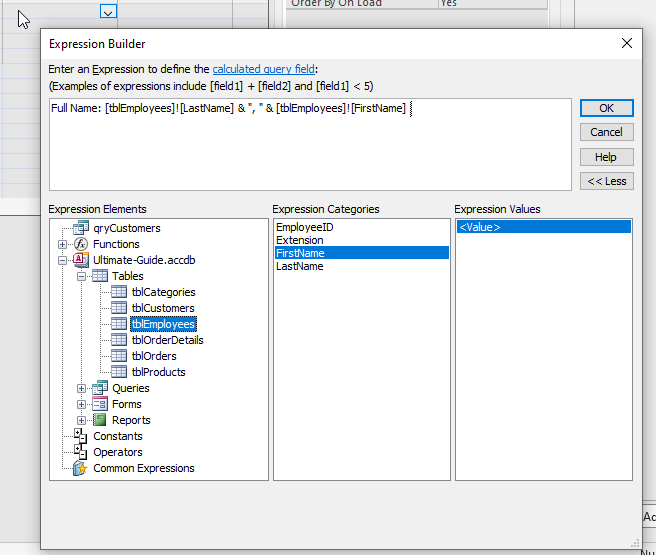656x555 pixels.
Task: Select the Common Expressions icon
Action: point(80,468)
